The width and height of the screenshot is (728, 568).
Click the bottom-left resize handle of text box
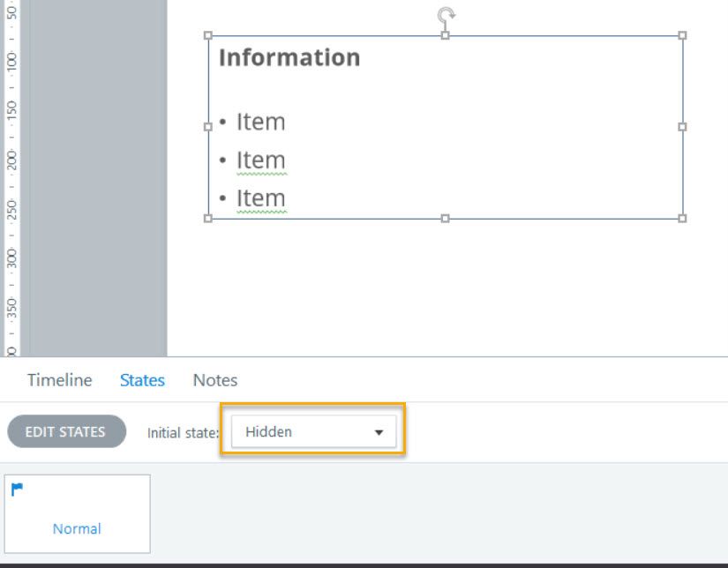tap(208, 218)
